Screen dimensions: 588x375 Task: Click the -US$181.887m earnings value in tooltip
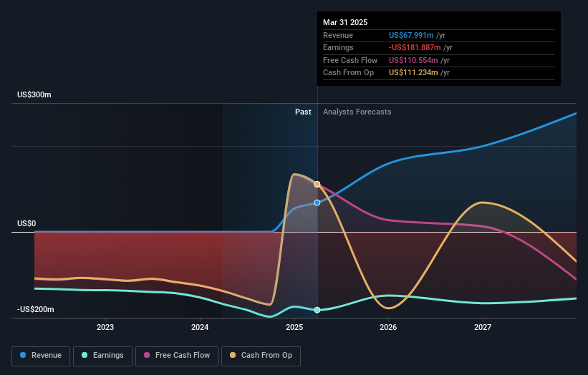coord(415,47)
